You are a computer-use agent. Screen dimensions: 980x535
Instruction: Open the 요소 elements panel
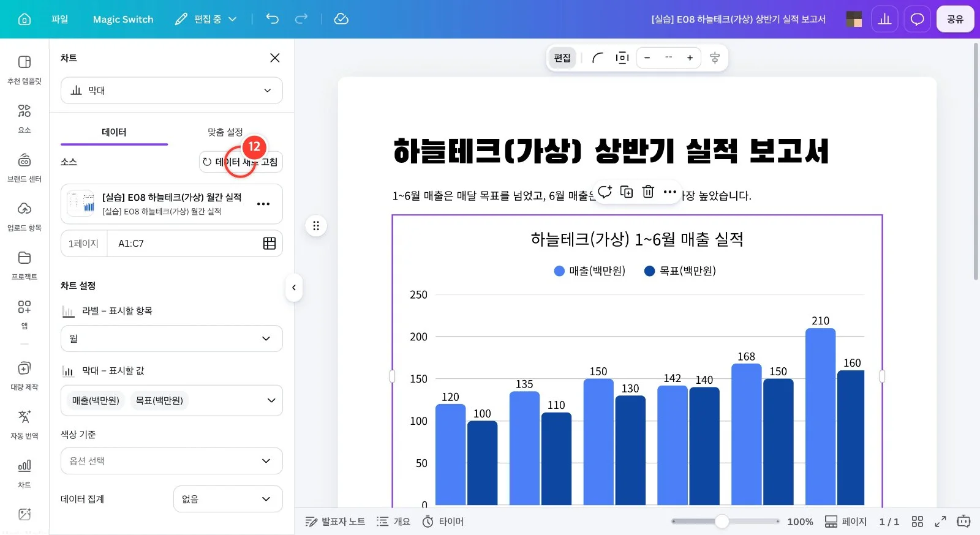(x=24, y=118)
